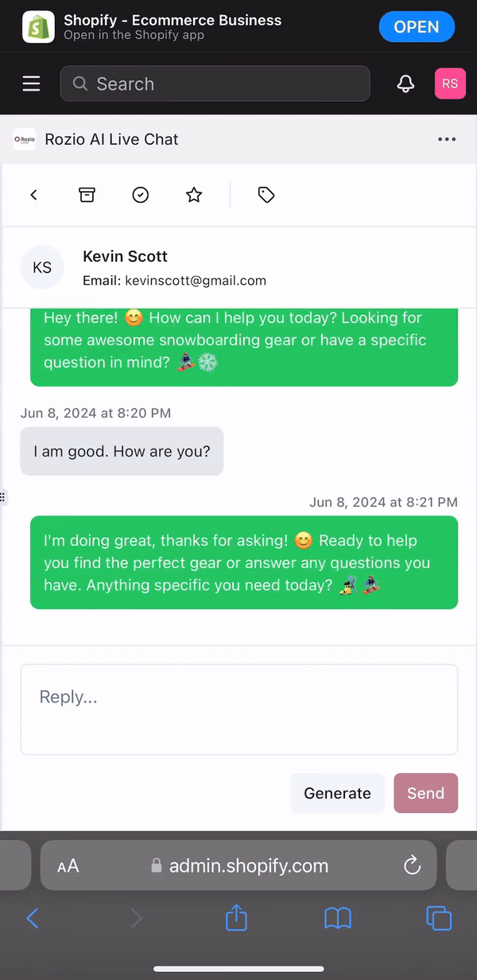
Task: Click the Rozio app logo
Action: click(x=25, y=139)
